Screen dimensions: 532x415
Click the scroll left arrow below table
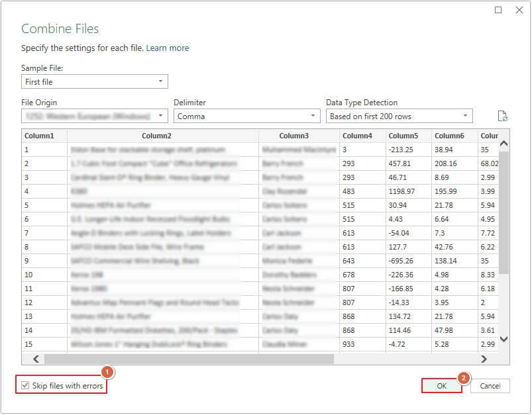(x=35, y=359)
